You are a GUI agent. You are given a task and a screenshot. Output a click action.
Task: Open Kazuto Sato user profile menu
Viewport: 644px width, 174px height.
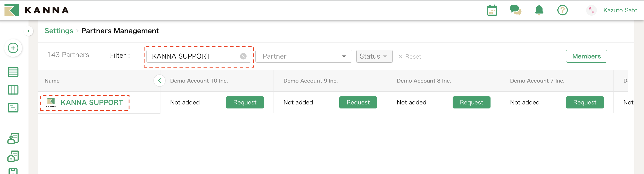click(620, 10)
